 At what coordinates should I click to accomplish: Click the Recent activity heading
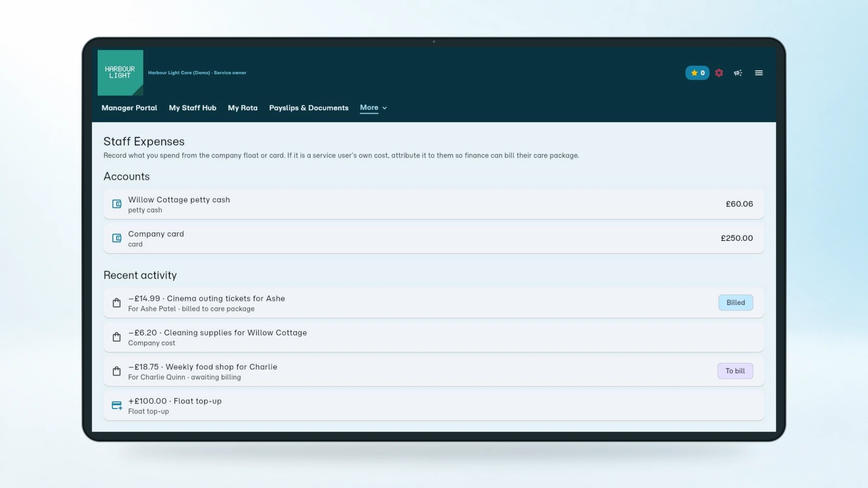coord(140,275)
